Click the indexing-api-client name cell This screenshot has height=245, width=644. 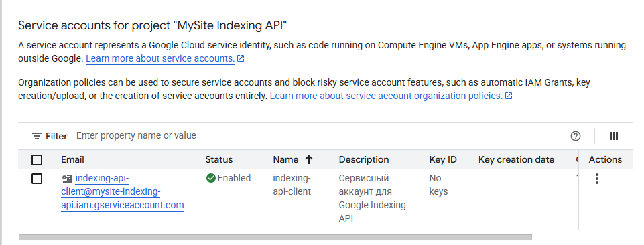pyautogui.click(x=292, y=185)
